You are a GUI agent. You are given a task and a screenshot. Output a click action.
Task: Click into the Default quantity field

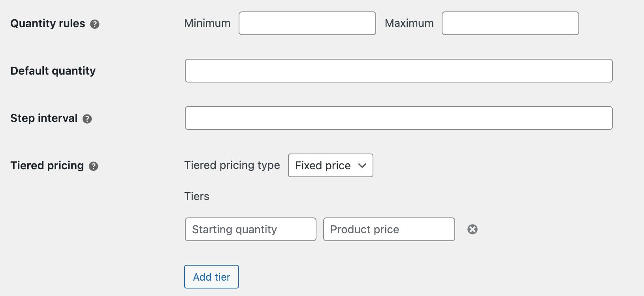pyautogui.click(x=399, y=71)
